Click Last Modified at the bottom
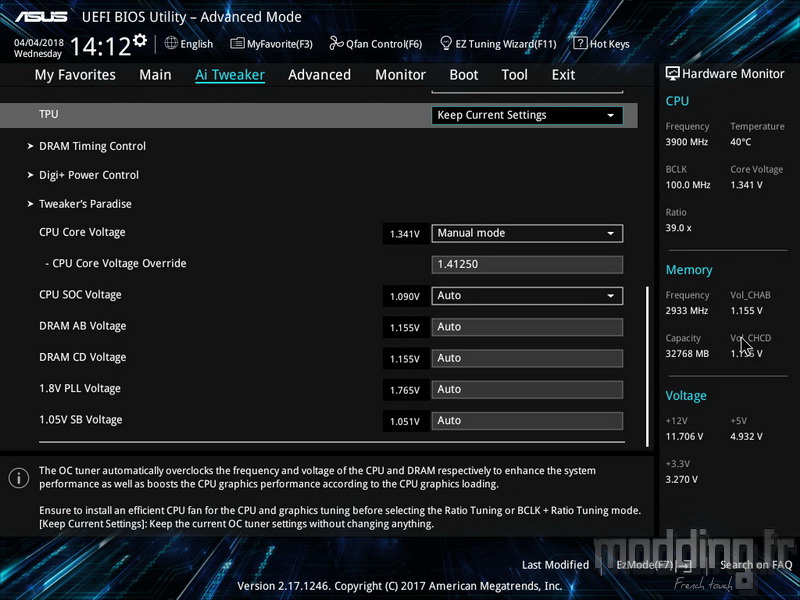The image size is (800, 600). (x=555, y=565)
